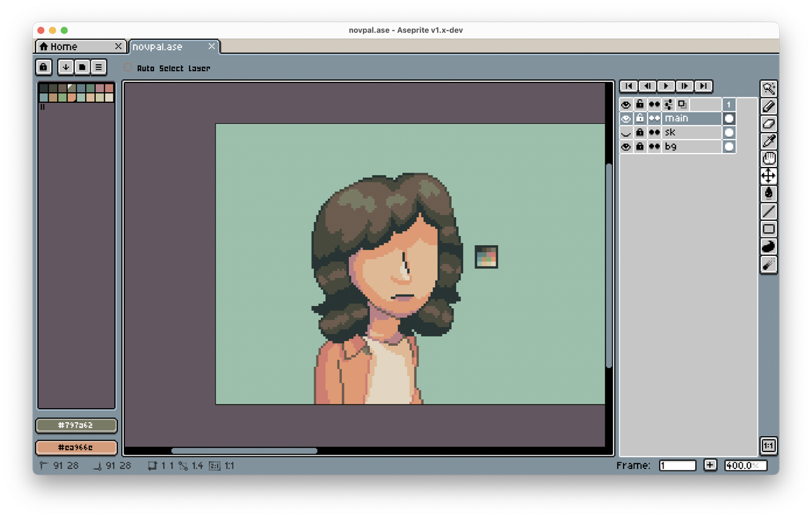Select the cel of sk layer
This screenshot has height=518, width=812.
click(729, 133)
